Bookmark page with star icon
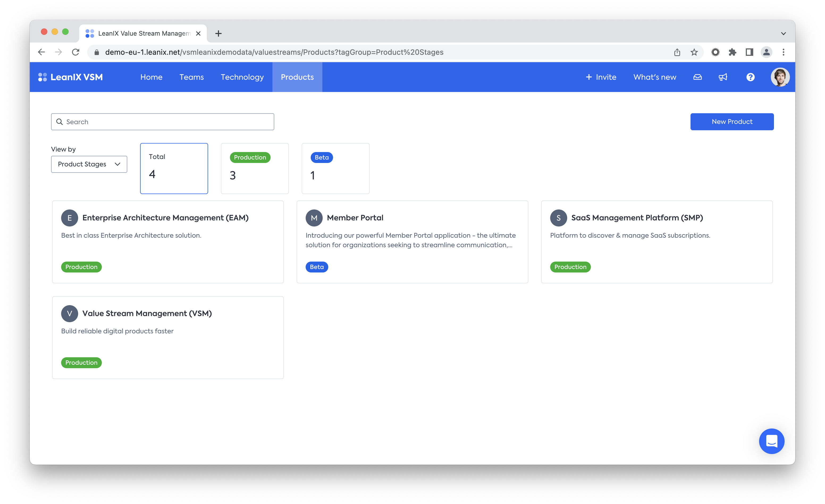Screen dimensions: 825x504 694,52
